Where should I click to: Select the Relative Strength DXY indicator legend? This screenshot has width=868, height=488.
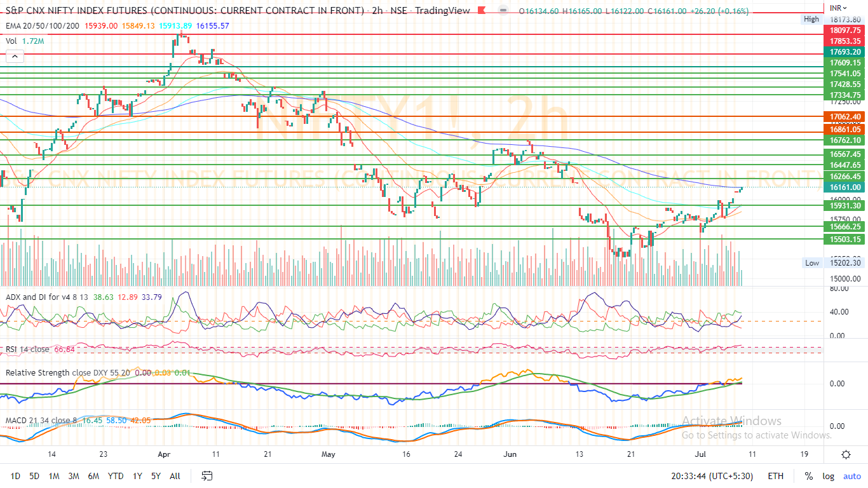point(68,372)
